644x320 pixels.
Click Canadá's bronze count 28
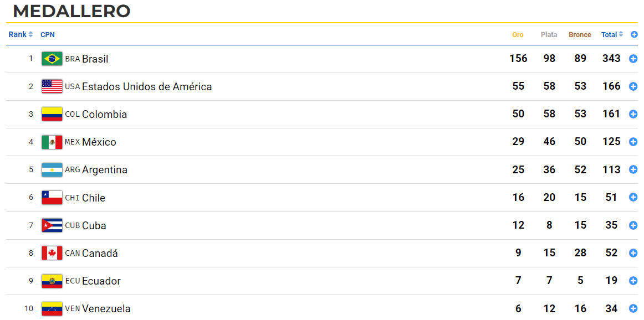pyautogui.click(x=580, y=252)
